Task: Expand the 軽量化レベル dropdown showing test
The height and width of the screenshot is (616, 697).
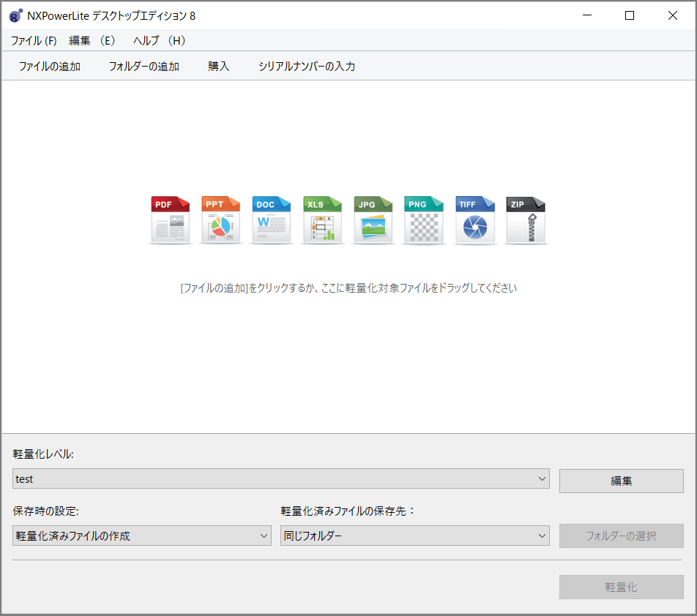Action: [x=281, y=478]
